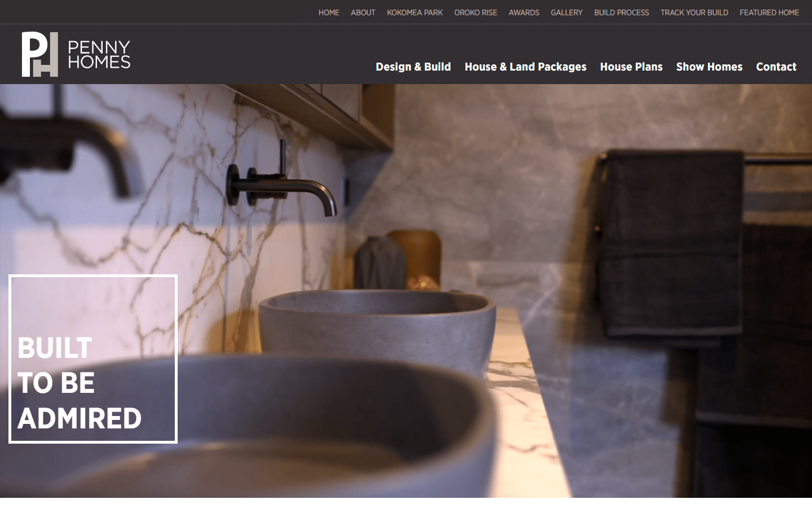Go to Show Homes menu item
The height and width of the screenshot is (508, 812).
point(709,67)
